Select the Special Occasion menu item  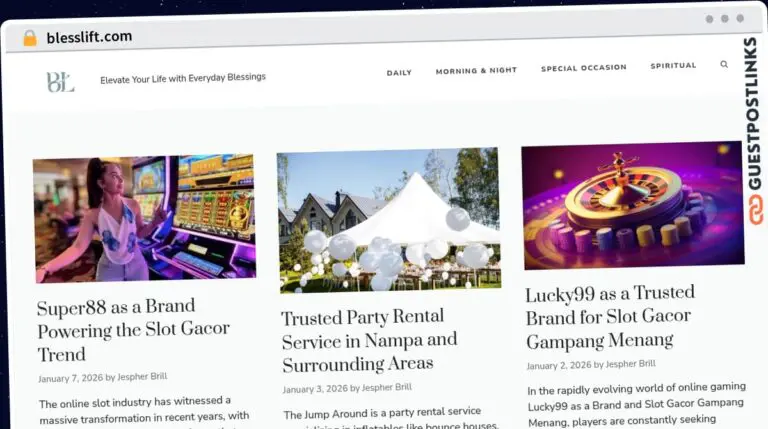tap(583, 68)
